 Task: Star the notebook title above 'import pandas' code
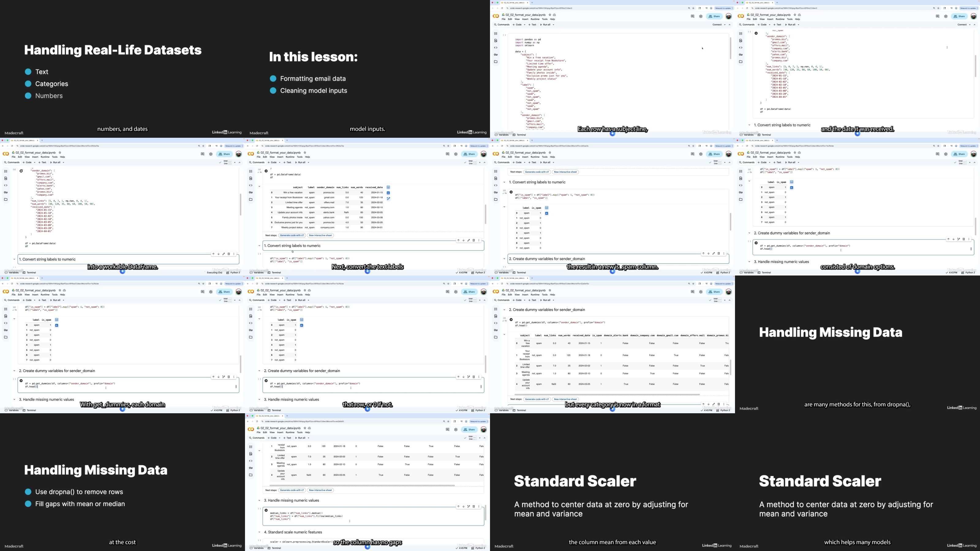[x=550, y=15]
